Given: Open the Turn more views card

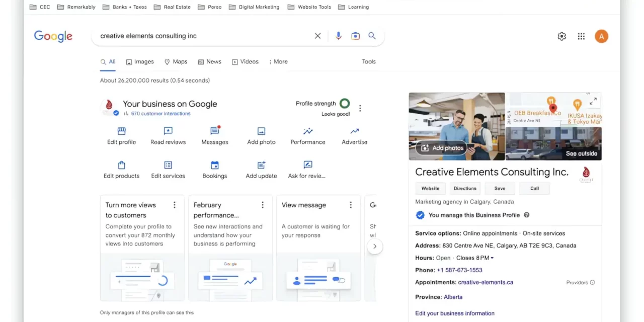Looking at the screenshot, I should (142, 248).
